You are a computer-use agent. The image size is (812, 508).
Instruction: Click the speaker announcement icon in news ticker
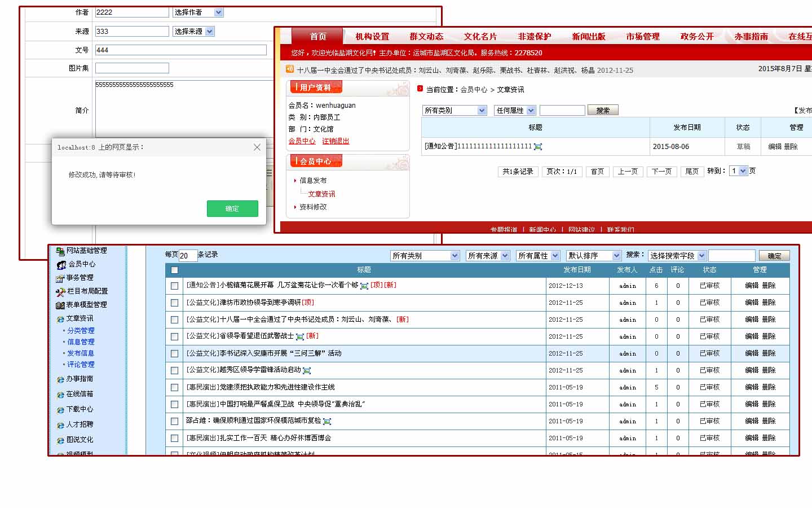pyautogui.click(x=290, y=69)
